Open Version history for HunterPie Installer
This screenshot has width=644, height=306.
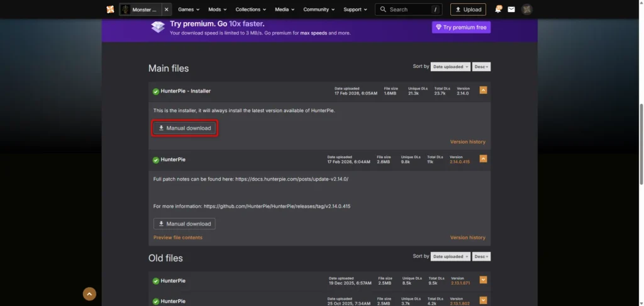[467, 142]
